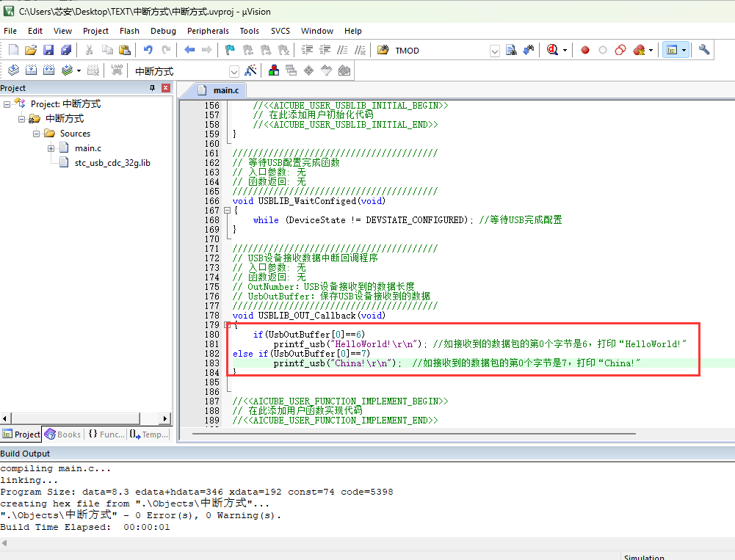Expand the main.c node in the tree

click(x=51, y=148)
